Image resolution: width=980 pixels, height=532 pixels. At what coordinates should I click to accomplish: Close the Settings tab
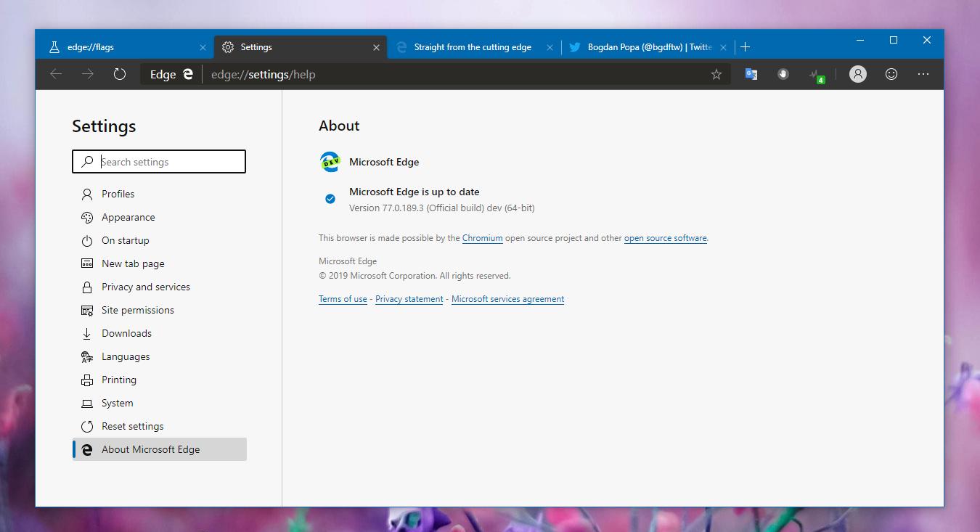376,47
